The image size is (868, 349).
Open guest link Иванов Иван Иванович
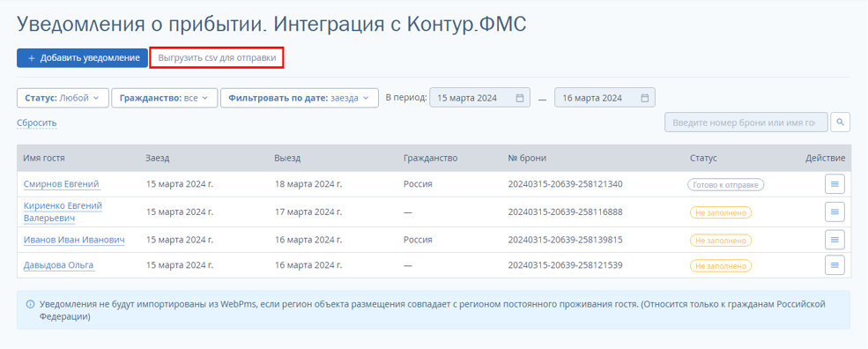74,241
